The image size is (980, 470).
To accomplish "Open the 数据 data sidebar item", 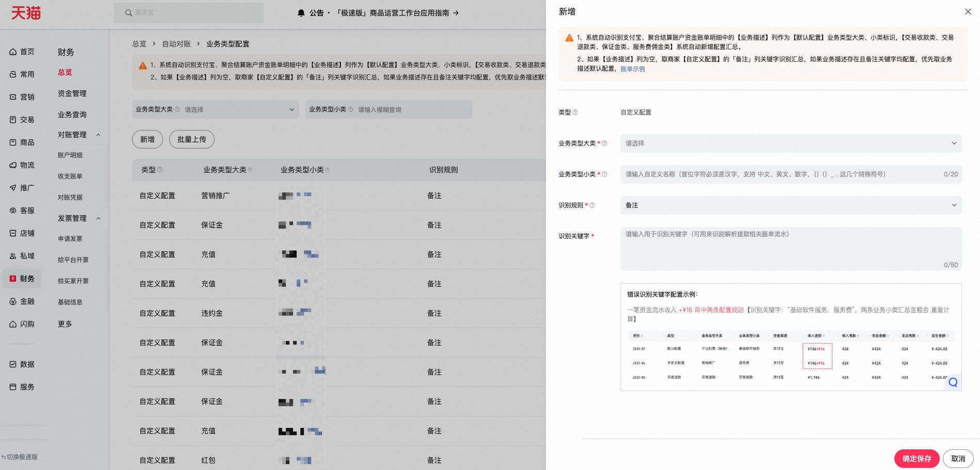I will pyautogui.click(x=22, y=364).
